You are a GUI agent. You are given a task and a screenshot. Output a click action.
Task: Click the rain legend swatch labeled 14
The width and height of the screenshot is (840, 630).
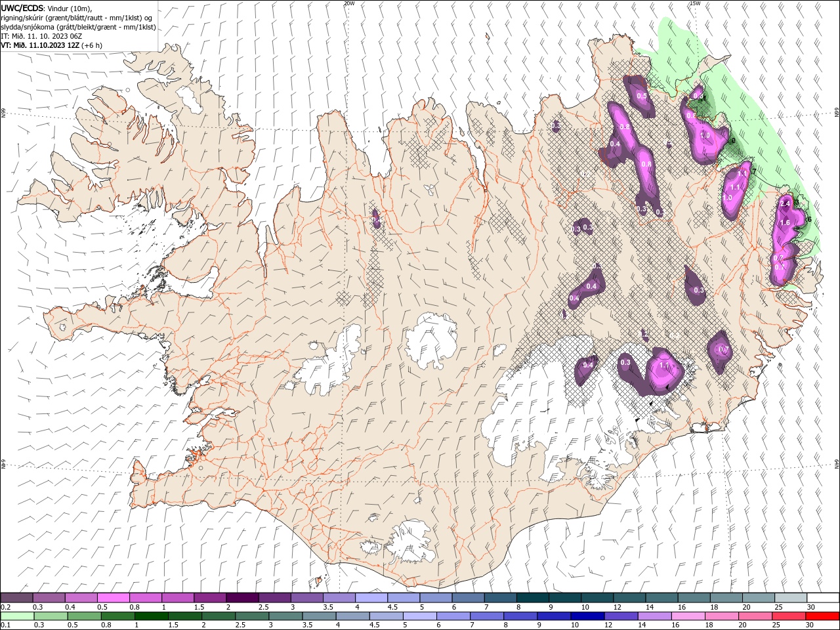tap(654, 616)
